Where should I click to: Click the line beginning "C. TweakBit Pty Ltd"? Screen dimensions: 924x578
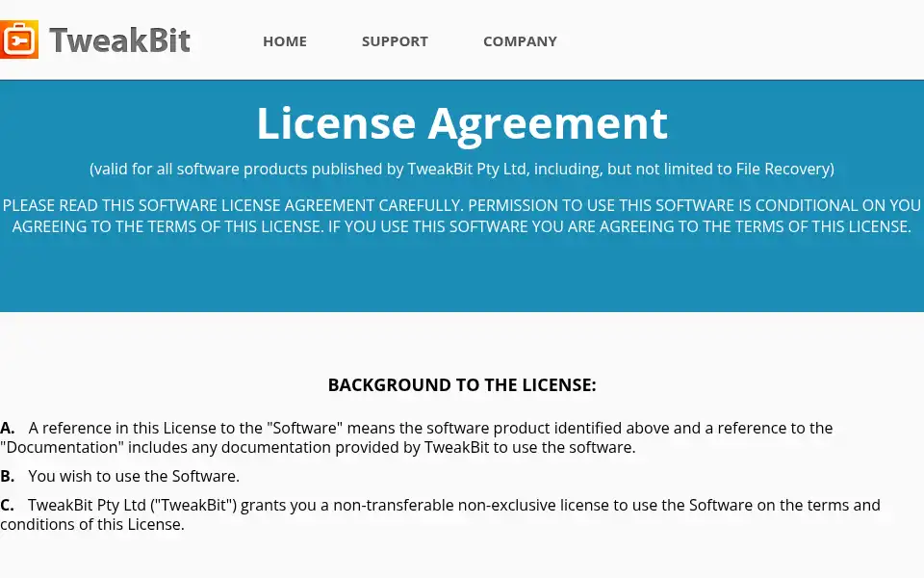click(x=440, y=506)
